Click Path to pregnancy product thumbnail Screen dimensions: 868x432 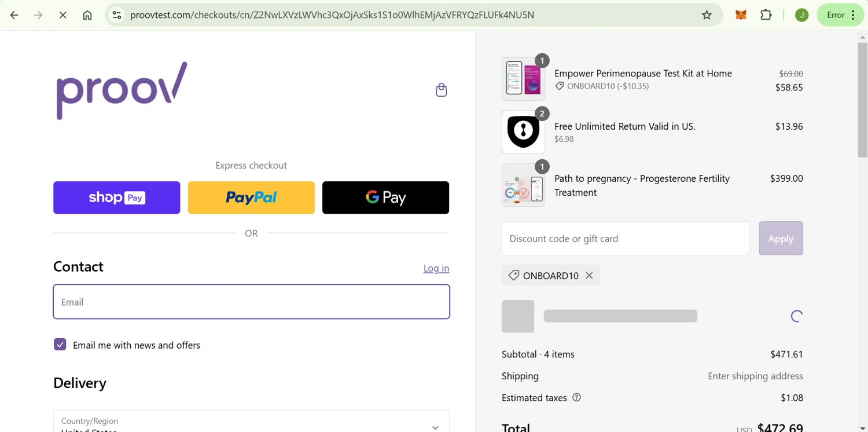click(x=523, y=185)
